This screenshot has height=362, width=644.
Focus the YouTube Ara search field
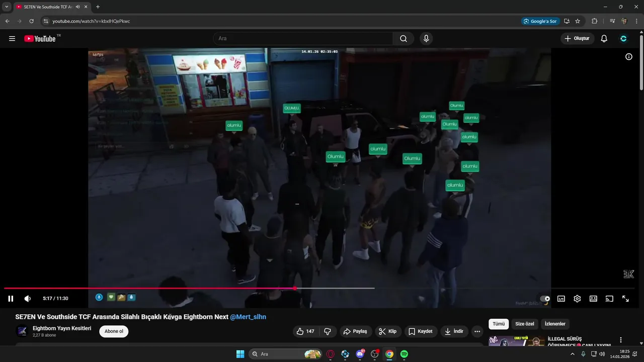(x=303, y=39)
